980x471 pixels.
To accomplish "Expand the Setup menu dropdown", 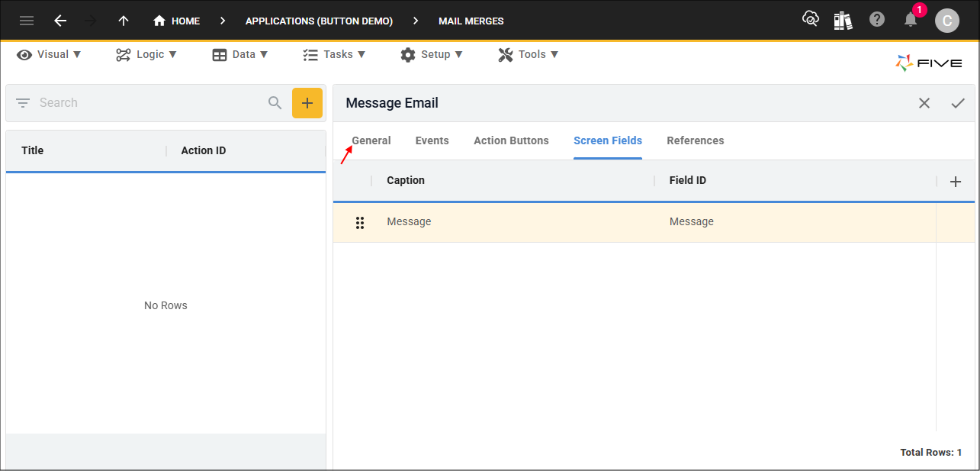I will click(x=431, y=54).
